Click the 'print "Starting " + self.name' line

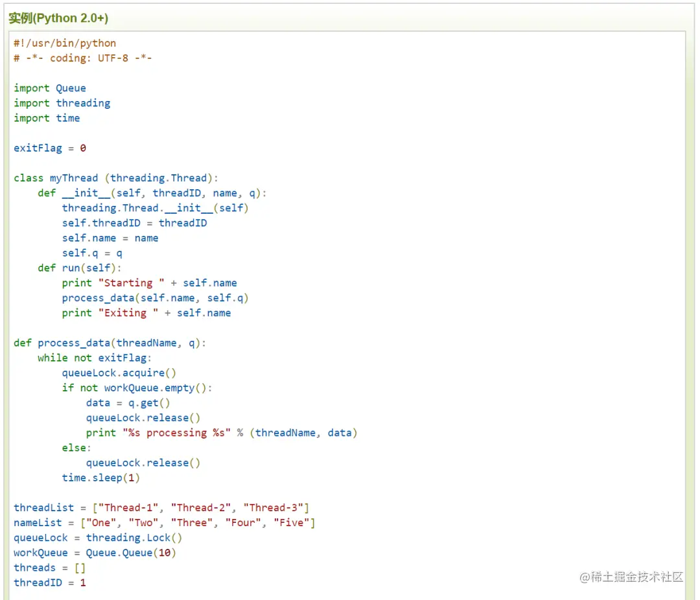[149, 283]
